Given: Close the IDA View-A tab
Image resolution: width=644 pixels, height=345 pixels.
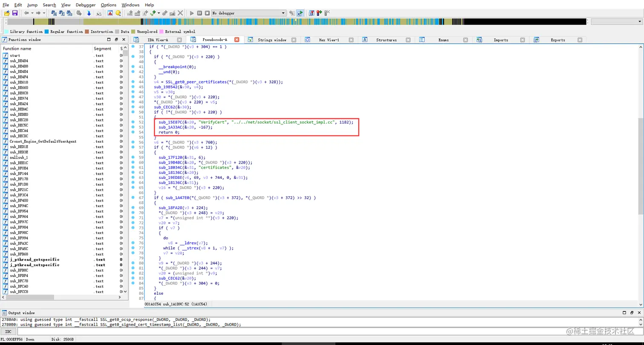Looking at the screenshot, I should click(x=180, y=40).
